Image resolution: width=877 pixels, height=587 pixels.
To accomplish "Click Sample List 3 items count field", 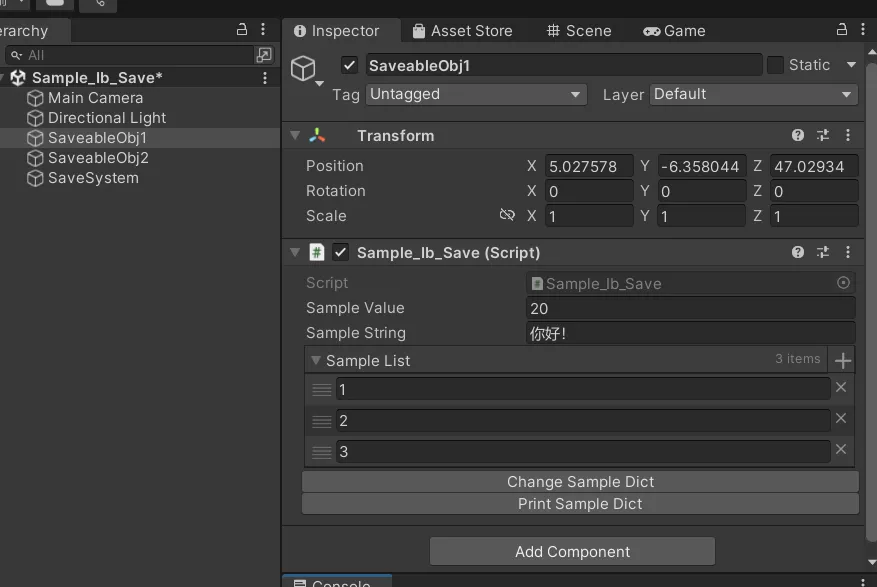I will [798, 359].
